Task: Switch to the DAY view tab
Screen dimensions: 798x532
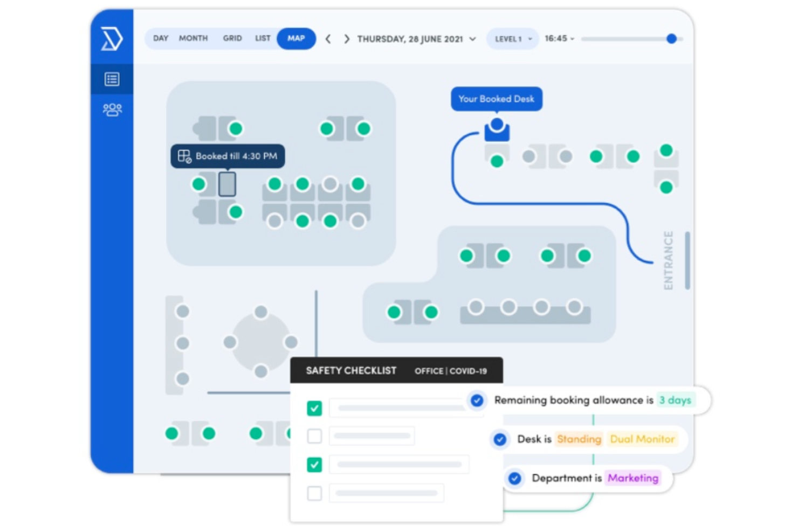Action: tap(161, 38)
